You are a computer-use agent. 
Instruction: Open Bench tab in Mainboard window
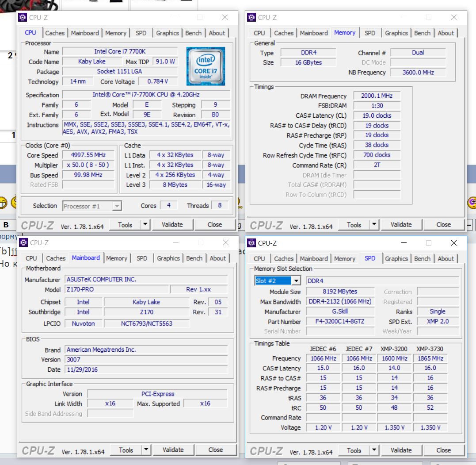[x=194, y=258]
